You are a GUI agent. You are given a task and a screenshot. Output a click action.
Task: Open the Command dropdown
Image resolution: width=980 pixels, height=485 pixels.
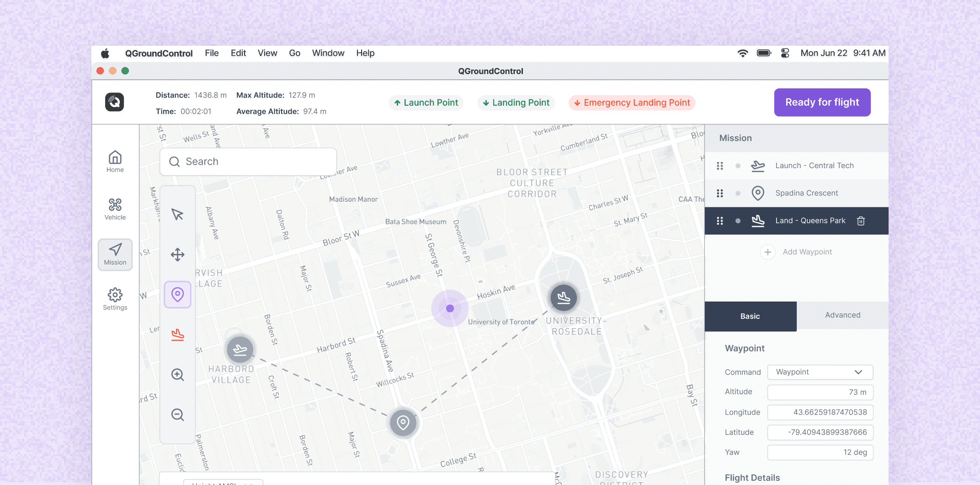click(820, 372)
